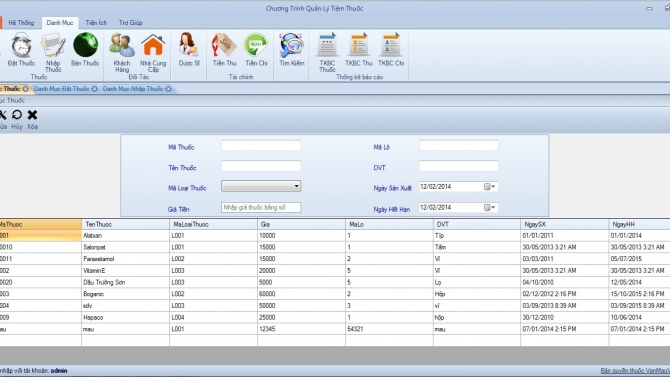Click the Tên Thuốc input field
Screen dimensions: 670x377
[x=261, y=166]
